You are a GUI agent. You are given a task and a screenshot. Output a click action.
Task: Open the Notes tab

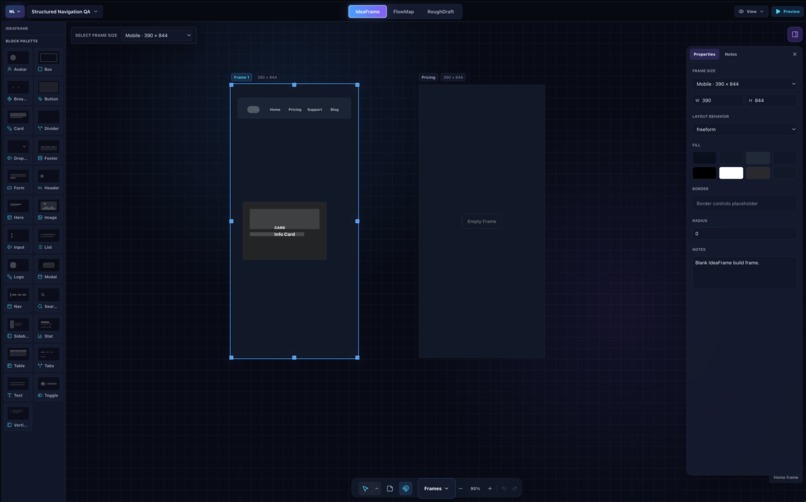click(730, 54)
